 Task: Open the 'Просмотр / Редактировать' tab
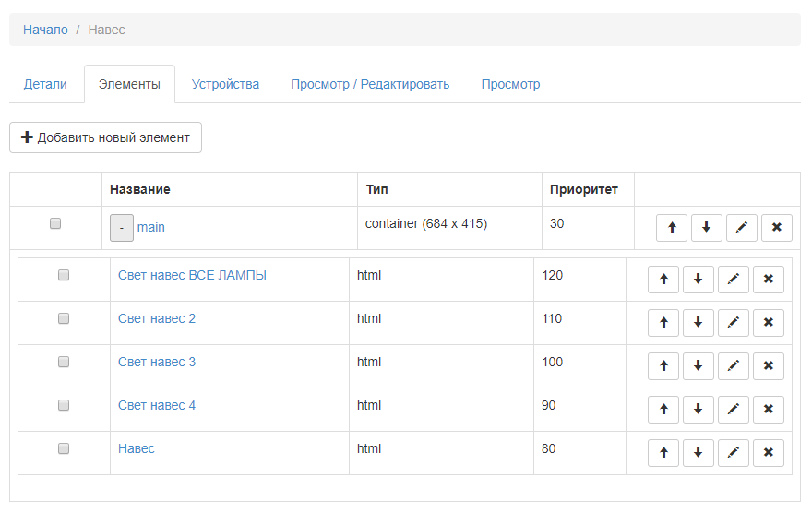370,84
